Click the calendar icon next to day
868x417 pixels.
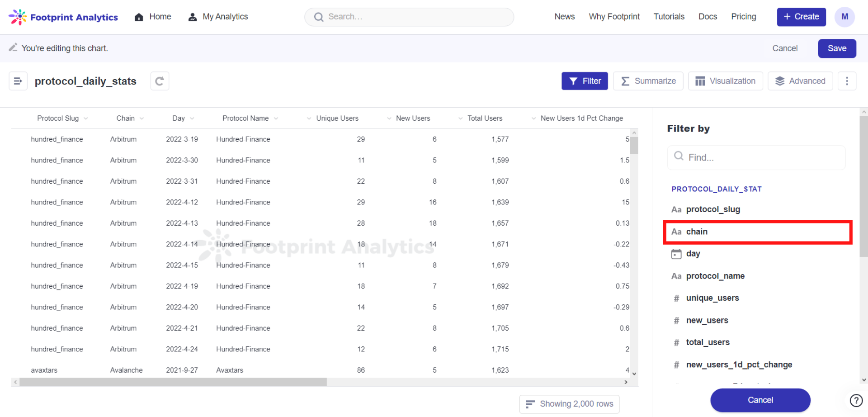tap(676, 254)
